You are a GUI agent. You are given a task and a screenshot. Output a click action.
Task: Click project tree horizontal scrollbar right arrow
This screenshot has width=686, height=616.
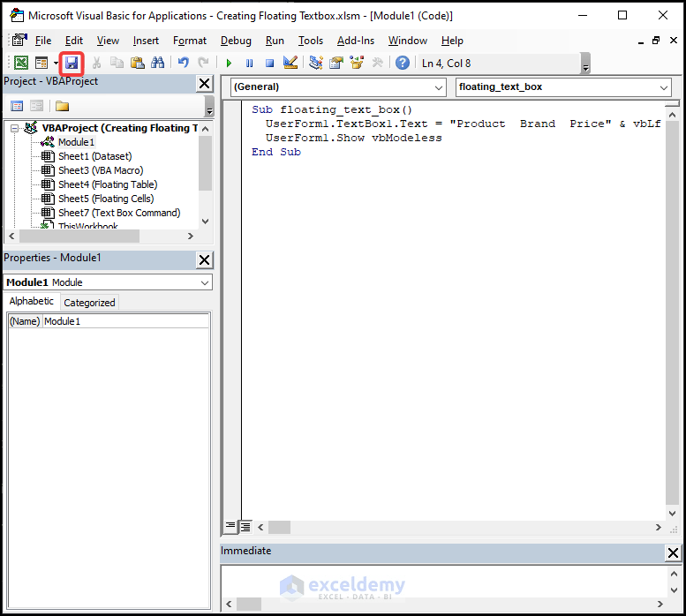point(191,237)
